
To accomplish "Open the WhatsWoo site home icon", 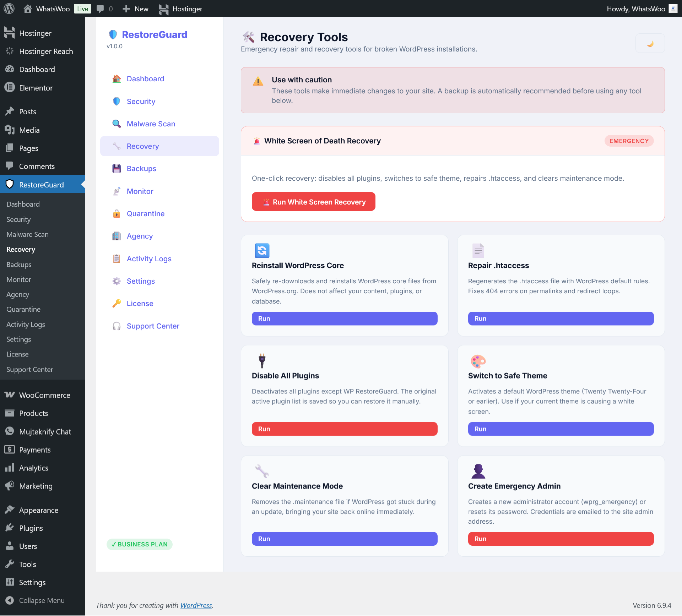I will click(x=27, y=9).
